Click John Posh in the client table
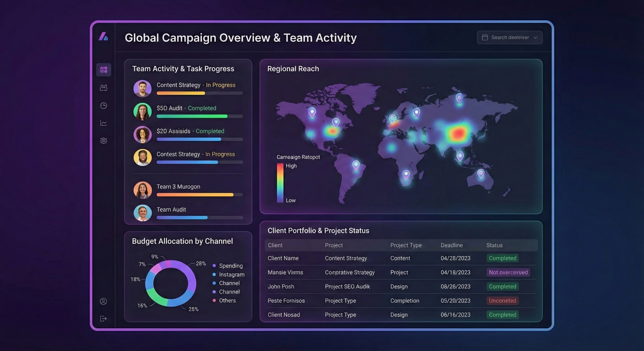Image resolution: width=644 pixels, height=351 pixels. 281,287
